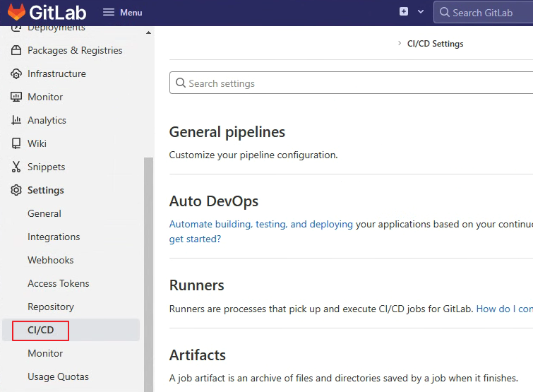Go to Integrations settings
Viewport: 533px width, 392px height.
point(54,237)
